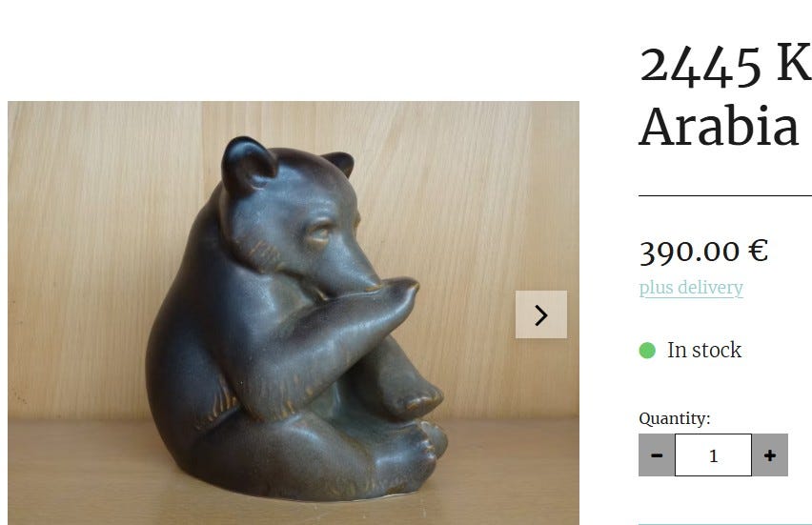Click the In stock availability text
812x525 pixels.
704,350
